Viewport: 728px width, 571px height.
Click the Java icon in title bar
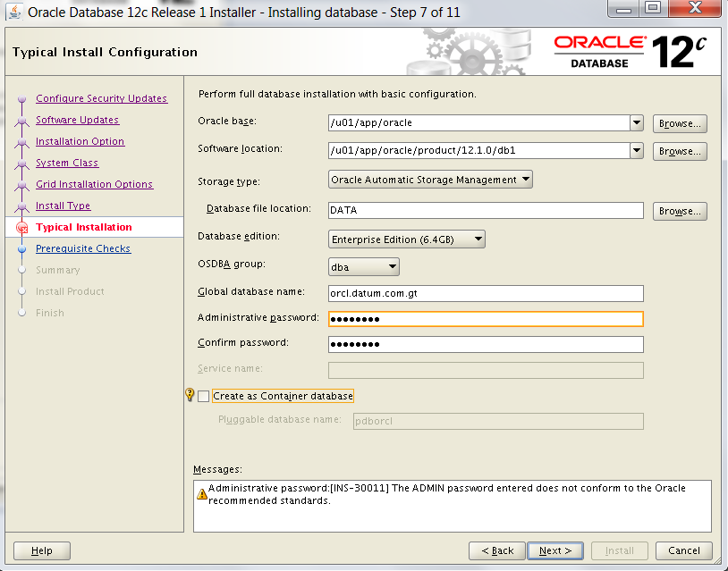(15, 11)
